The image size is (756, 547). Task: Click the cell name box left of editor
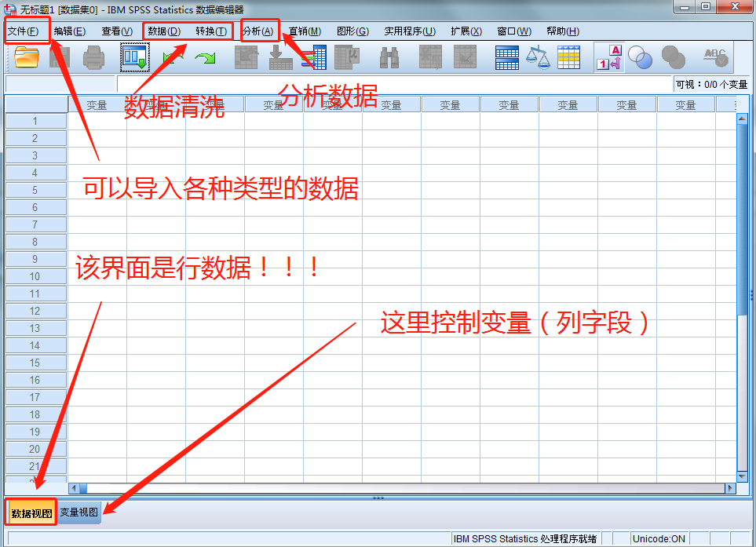pos(60,84)
